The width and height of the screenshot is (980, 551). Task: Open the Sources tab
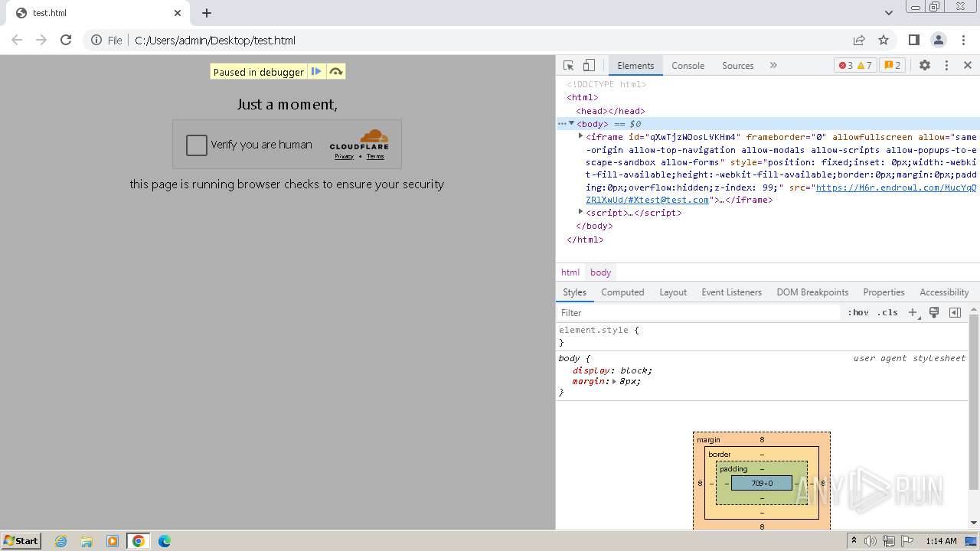point(738,66)
